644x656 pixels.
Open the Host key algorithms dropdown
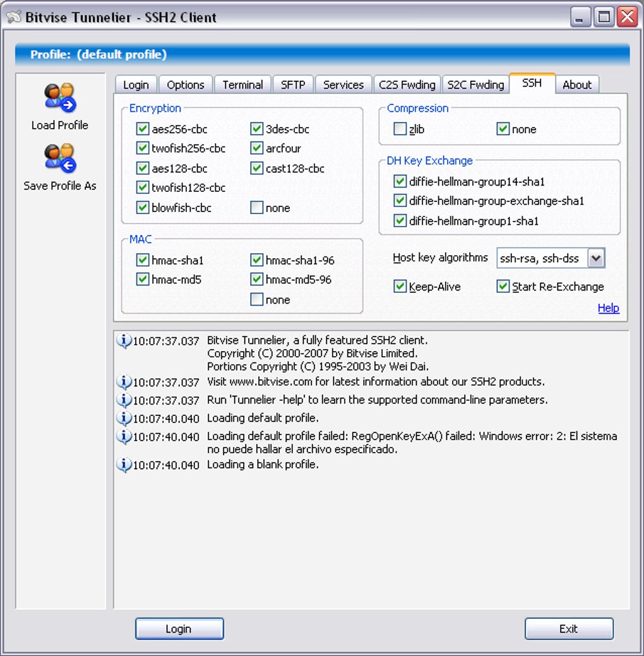pyautogui.click(x=596, y=258)
